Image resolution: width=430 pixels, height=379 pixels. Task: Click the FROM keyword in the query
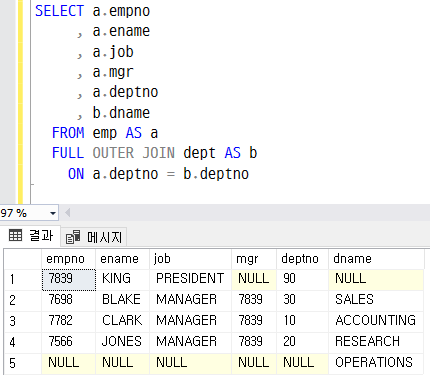tap(68, 133)
